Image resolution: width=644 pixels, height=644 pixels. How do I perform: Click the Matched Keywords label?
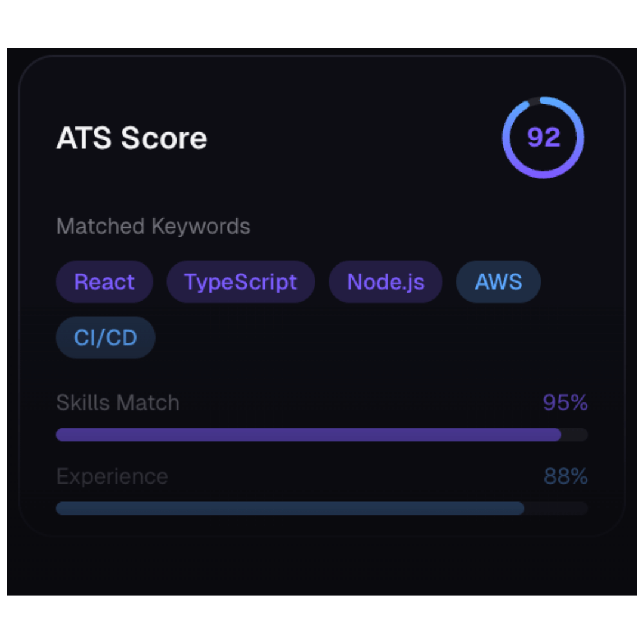pos(153,227)
